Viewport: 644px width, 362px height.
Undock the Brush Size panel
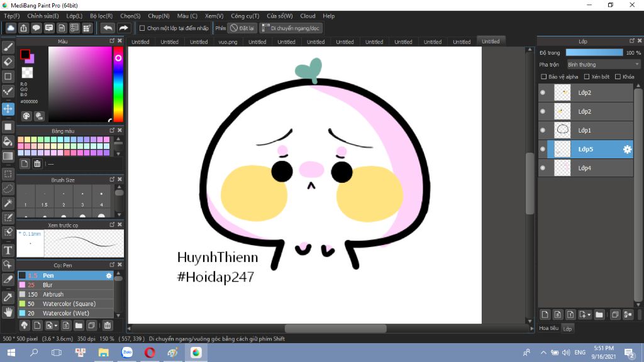[x=112, y=179]
